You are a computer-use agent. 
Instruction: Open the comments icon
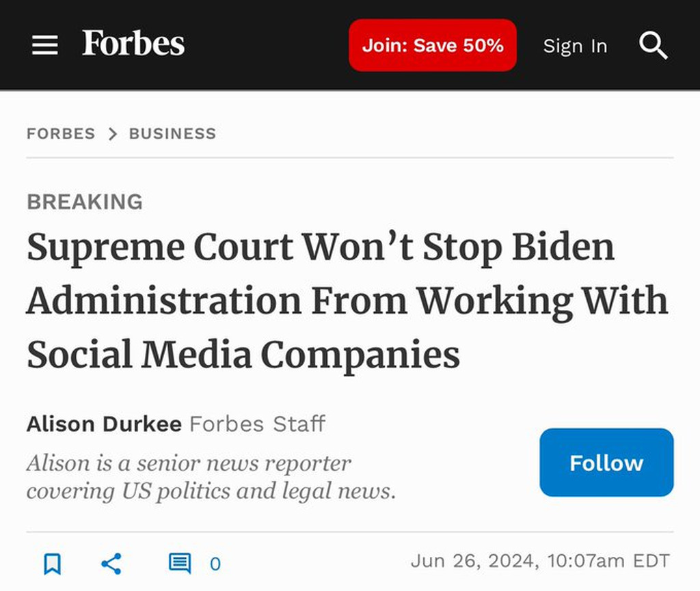point(180,564)
